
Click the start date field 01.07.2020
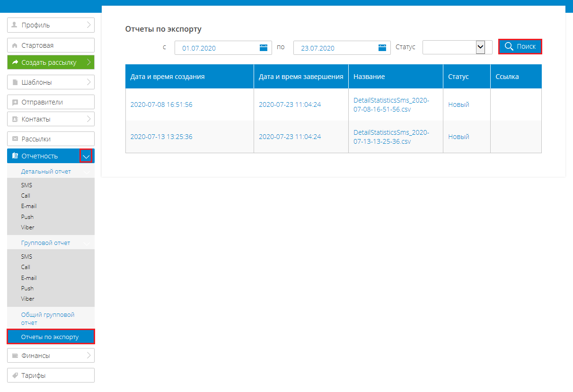click(x=223, y=48)
